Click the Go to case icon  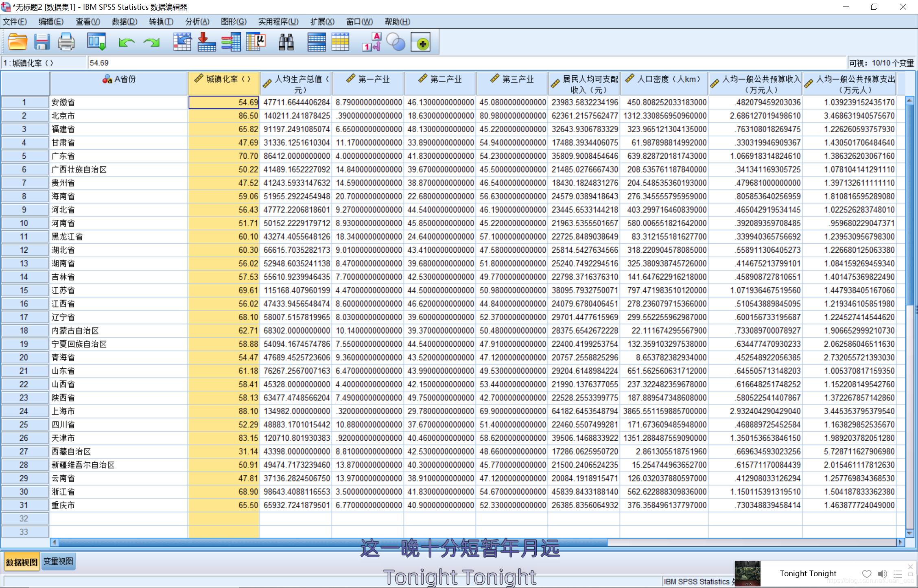pyautogui.click(x=182, y=42)
